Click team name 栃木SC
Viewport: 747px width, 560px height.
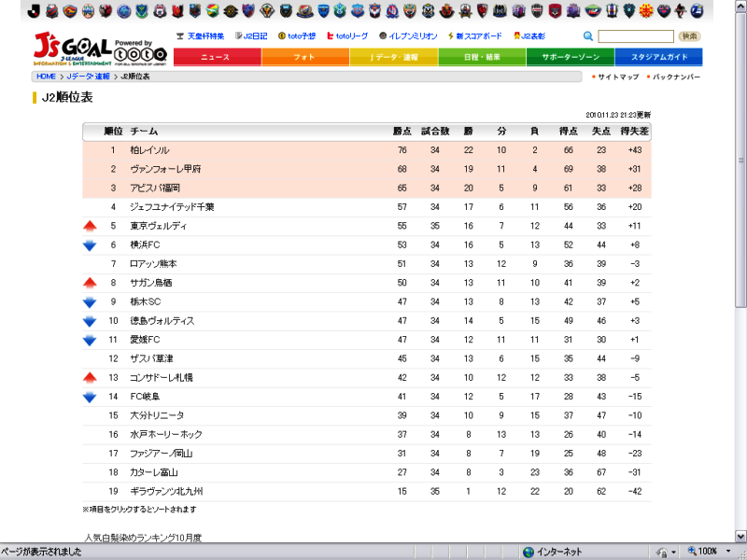click(146, 301)
